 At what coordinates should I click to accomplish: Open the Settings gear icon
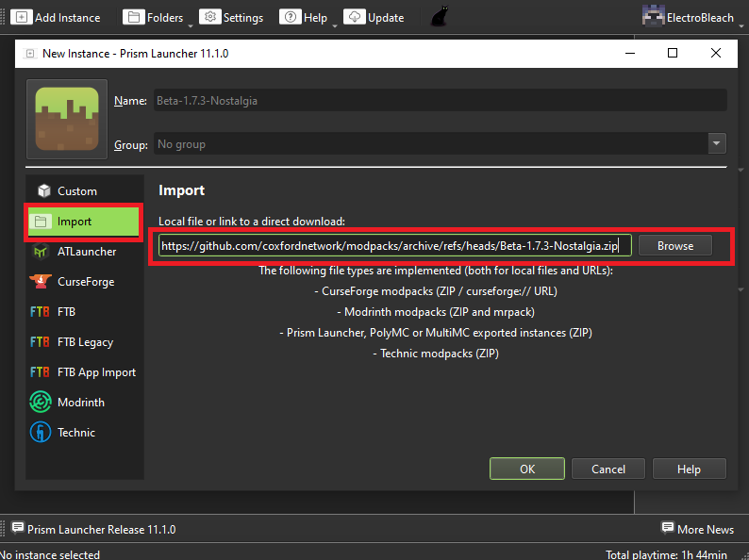pyautogui.click(x=209, y=17)
